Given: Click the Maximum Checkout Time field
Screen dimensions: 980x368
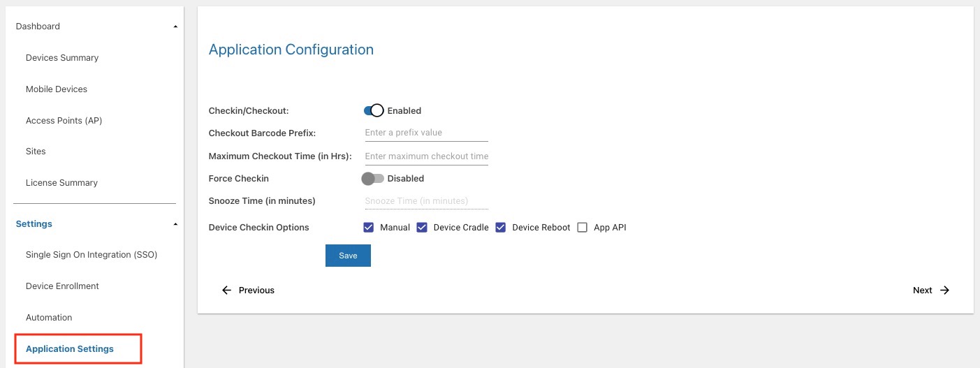Looking at the screenshot, I should pyautogui.click(x=426, y=156).
